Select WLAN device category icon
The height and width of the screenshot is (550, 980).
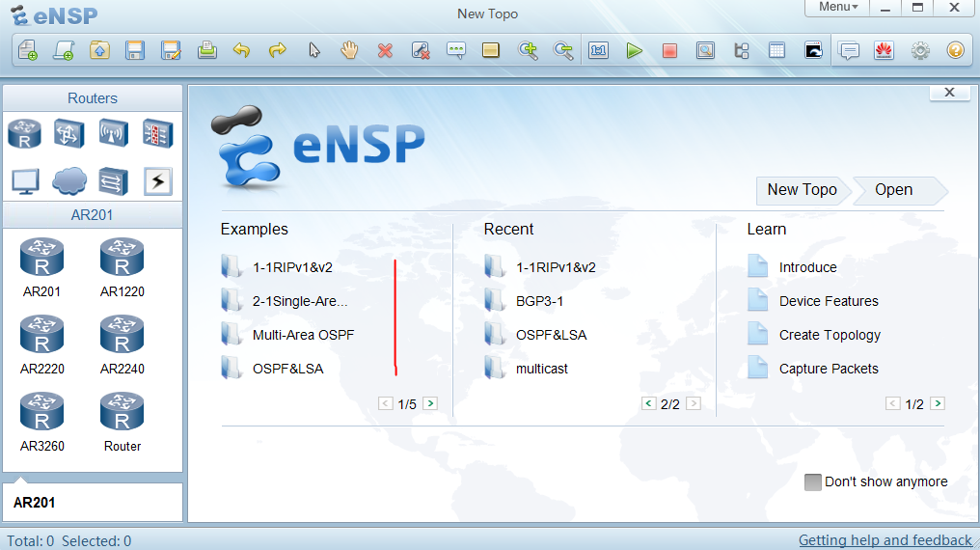click(x=113, y=133)
